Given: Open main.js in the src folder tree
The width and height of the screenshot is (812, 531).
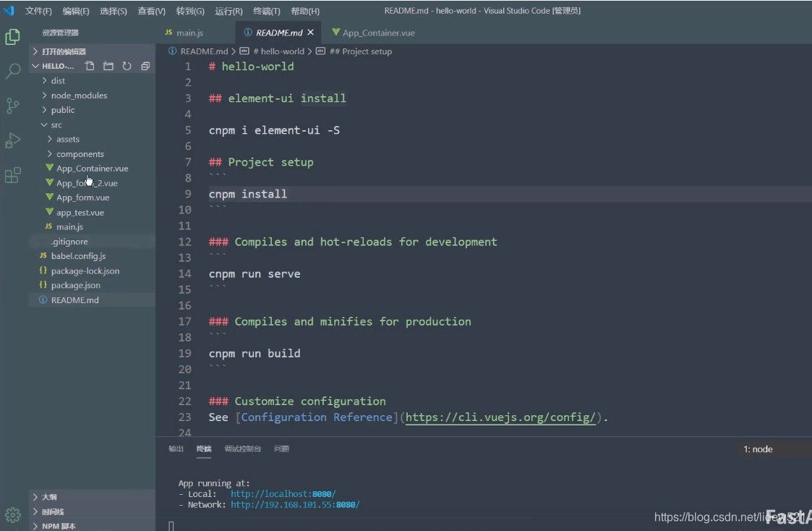Looking at the screenshot, I should [92, 226].
